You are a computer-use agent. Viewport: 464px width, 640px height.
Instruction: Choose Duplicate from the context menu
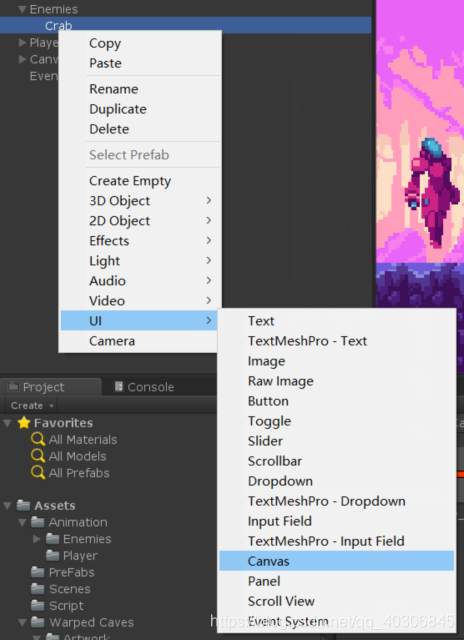tap(140, 109)
